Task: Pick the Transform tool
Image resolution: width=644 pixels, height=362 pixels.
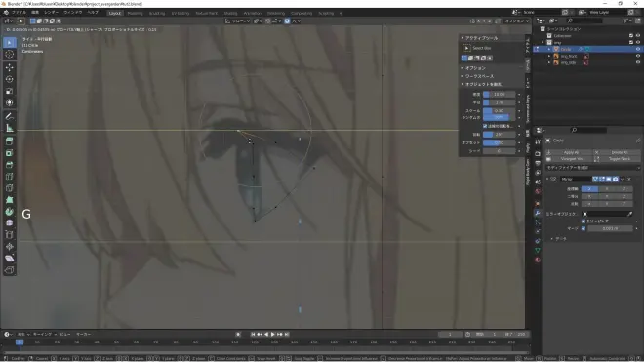Action: tap(10, 102)
